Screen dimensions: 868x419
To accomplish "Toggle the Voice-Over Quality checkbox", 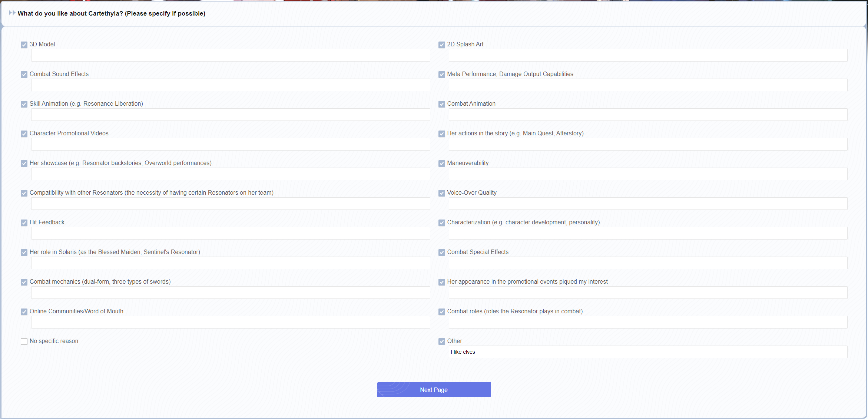I will 441,193.
